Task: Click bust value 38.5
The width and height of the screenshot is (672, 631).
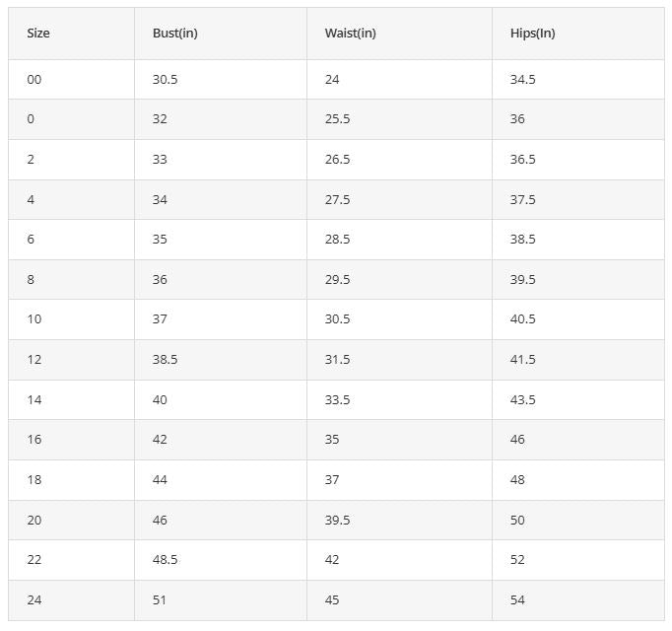Action: [165, 360]
